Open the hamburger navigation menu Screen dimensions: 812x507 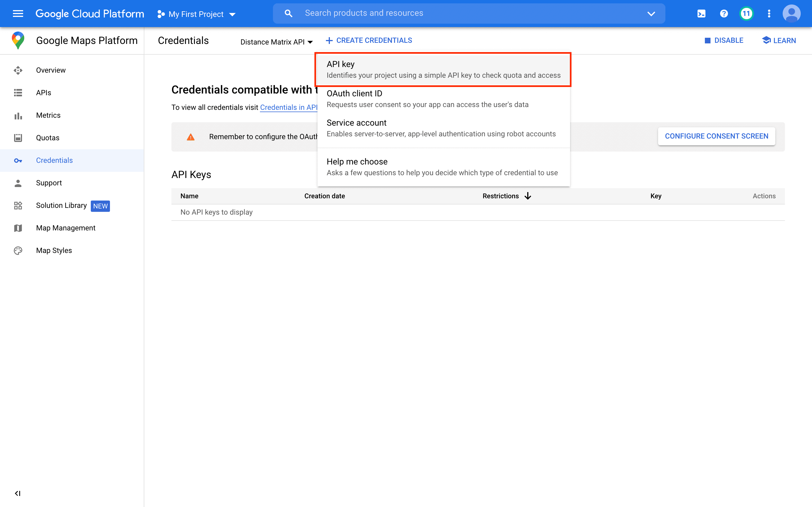(18, 14)
